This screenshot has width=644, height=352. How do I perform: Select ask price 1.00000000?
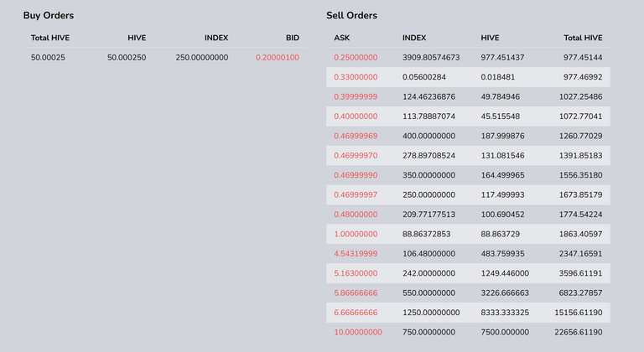pyautogui.click(x=356, y=234)
